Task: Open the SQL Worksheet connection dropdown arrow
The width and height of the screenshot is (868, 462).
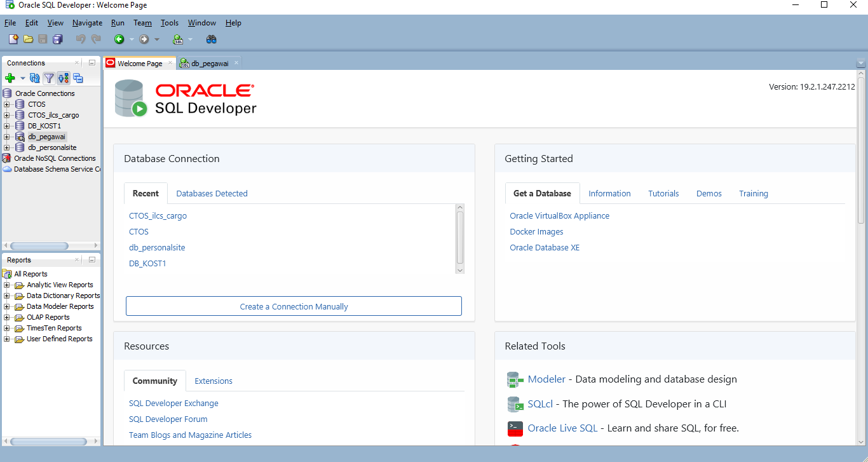Action: 190,39
